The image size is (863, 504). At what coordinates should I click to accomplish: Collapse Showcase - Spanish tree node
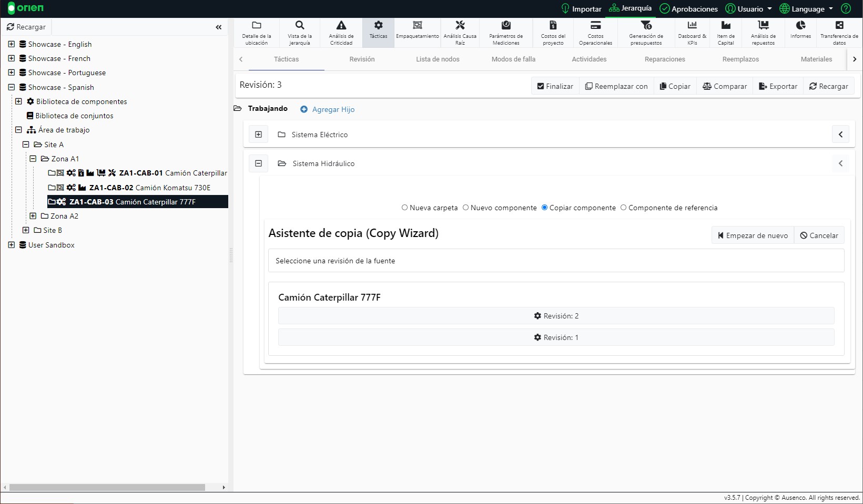pyautogui.click(x=11, y=87)
